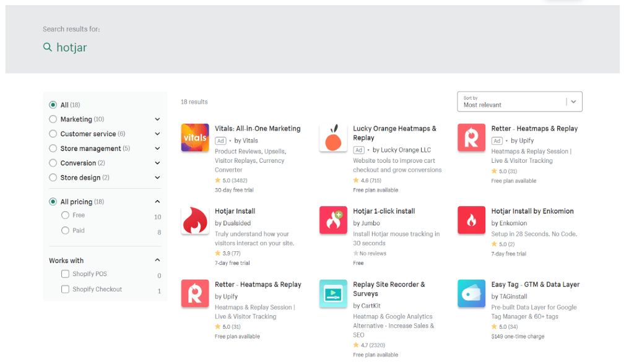Click the Enkomion Hotjar Install icon
634x364 pixels.
point(471,220)
